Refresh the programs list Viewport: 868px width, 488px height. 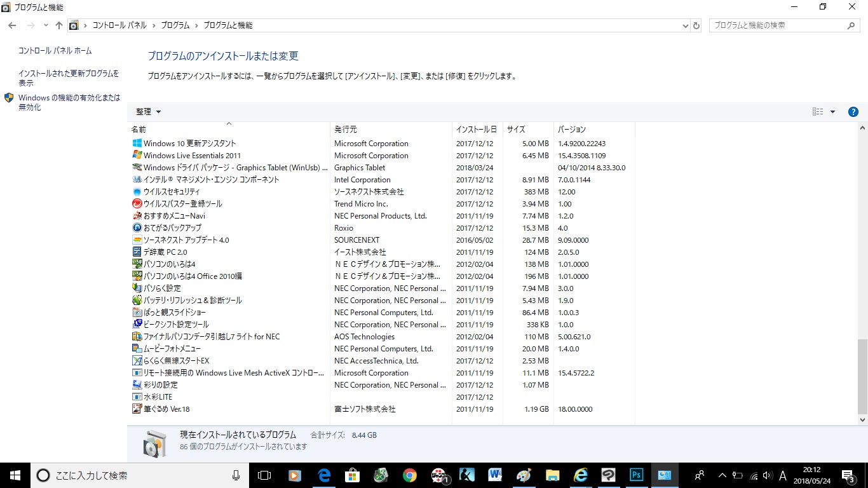click(696, 25)
